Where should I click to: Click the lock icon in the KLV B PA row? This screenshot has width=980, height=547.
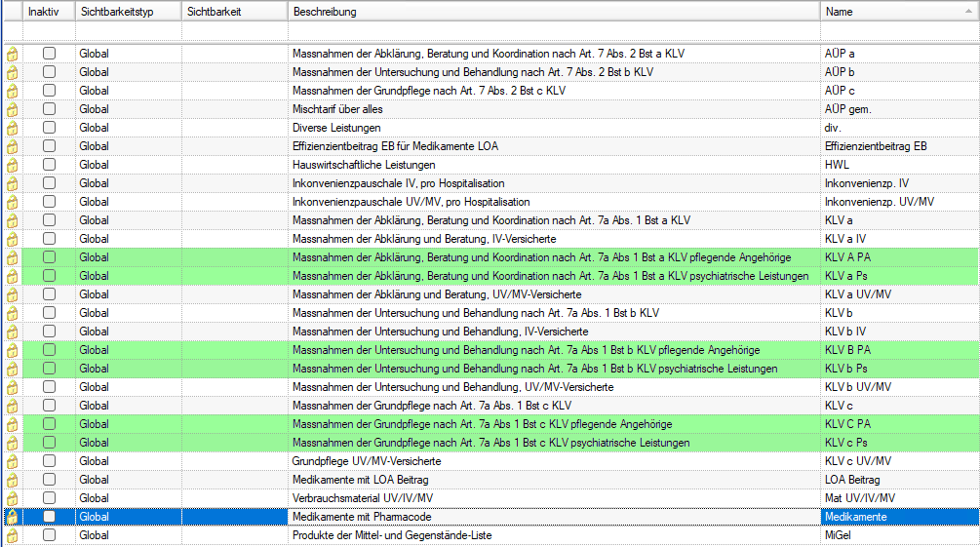pos(13,351)
